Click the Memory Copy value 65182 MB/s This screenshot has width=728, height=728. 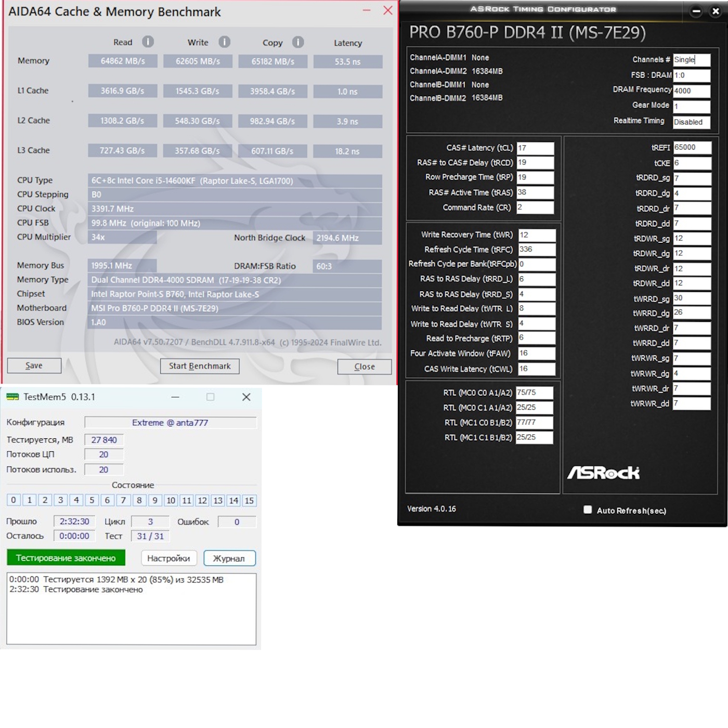[x=273, y=61]
